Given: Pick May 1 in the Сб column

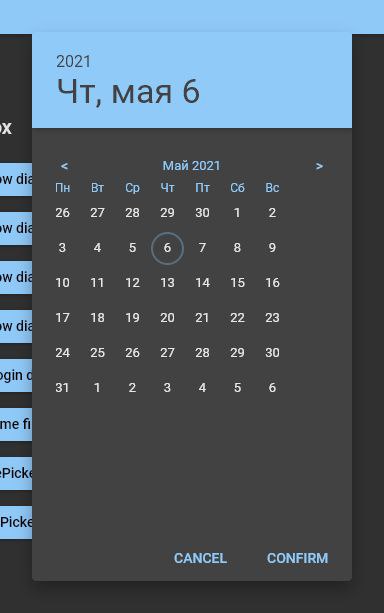Looking at the screenshot, I should (x=237, y=213).
